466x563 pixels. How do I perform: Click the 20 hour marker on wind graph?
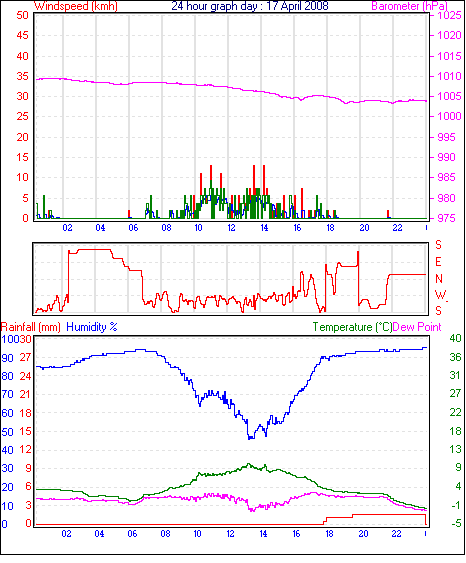[x=364, y=228]
